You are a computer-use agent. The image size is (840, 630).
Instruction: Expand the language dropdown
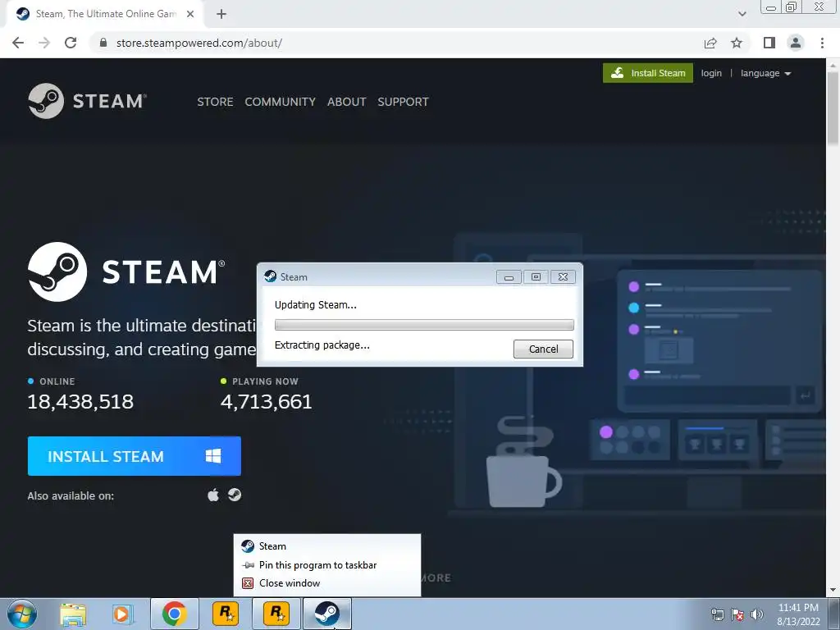[x=765, y=73]
